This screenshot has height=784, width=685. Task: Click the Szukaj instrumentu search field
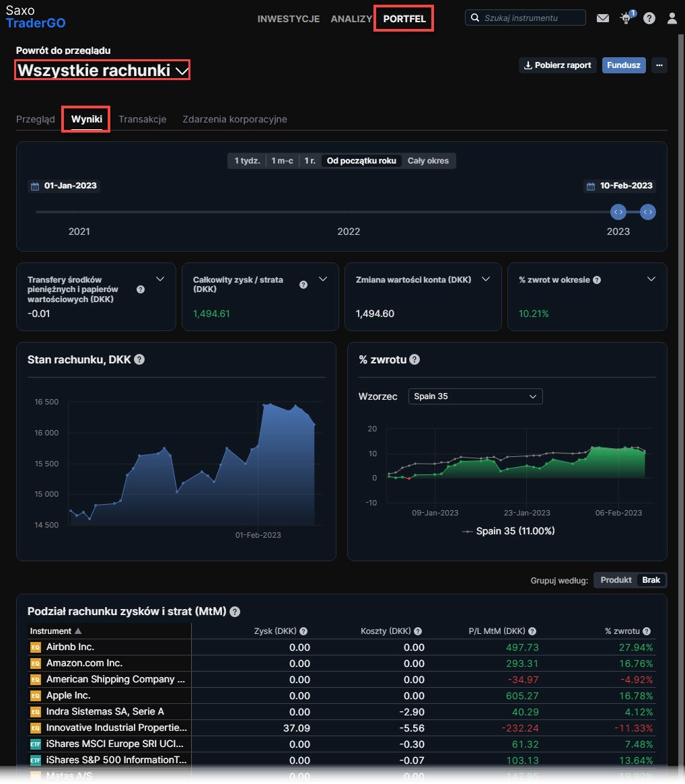point(526,17)
